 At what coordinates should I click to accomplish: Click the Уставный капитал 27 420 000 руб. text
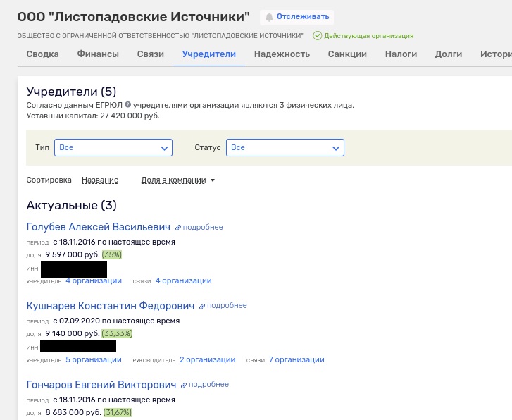pyautogui.click(x=93, y=116)
